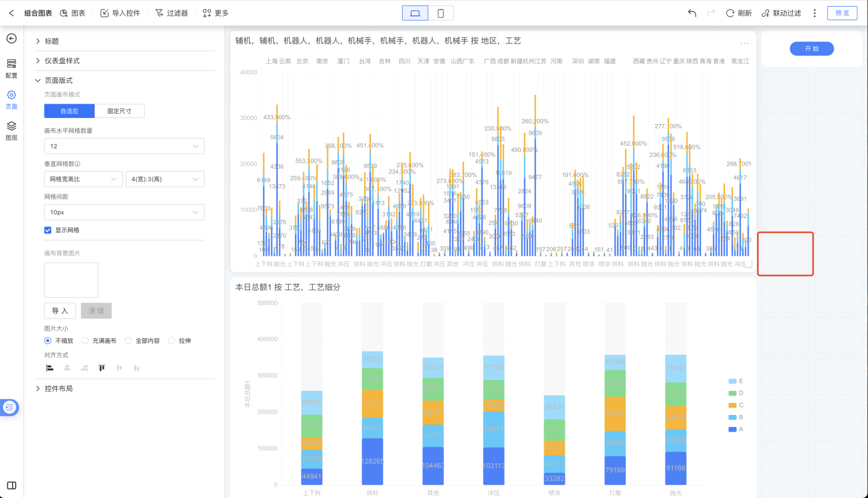Switch to 固定尺寸 canvas mode
Image resolution: width=868 pixels, height=498 pixels.
pyautogui.click(x=119, y=111)
